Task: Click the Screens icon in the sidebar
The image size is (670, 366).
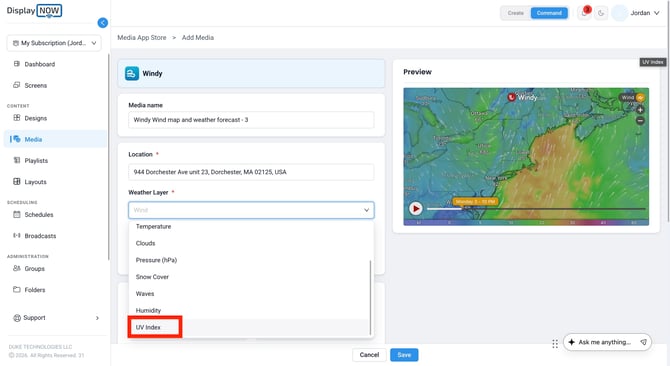Action: click(17, 85)
